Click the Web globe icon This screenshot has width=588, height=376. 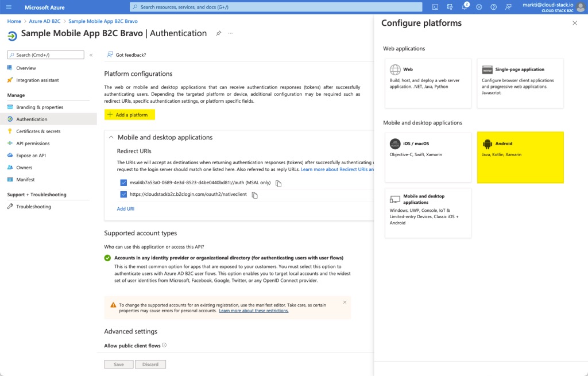tap(395, 69)
